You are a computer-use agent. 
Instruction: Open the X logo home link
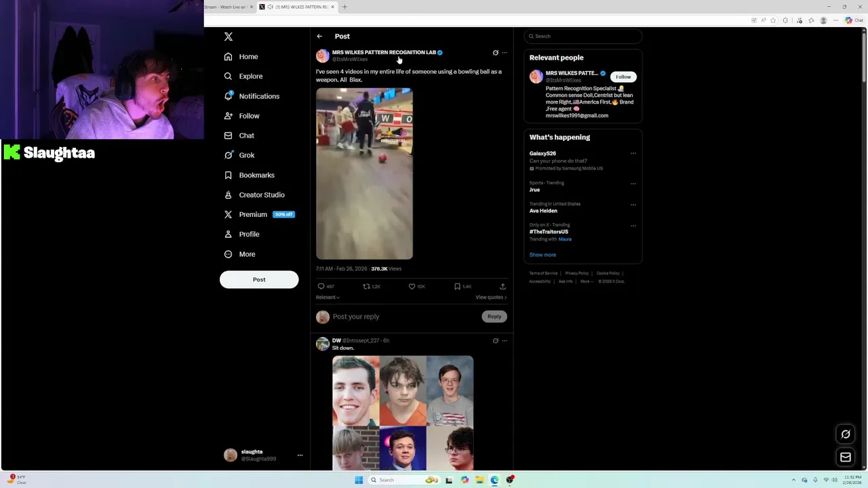(229, 37)
